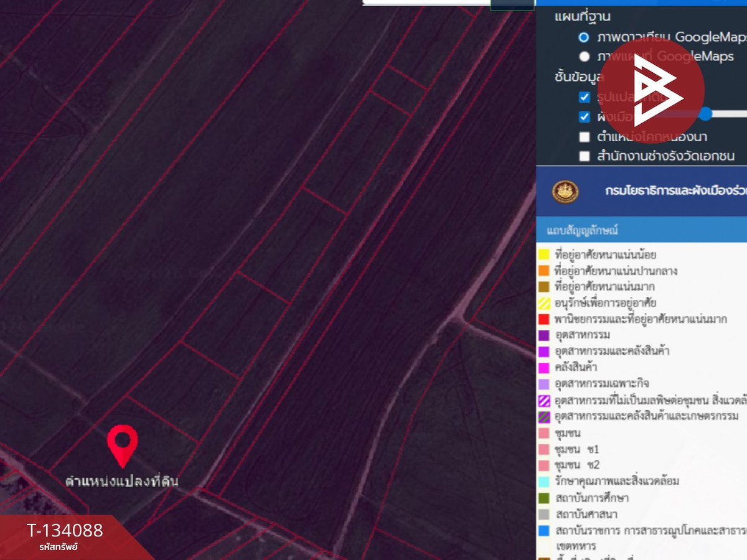Viewport: 747px width, 560px height.
Task: Click the T-134088 property code badge
Action: [65, 534]
